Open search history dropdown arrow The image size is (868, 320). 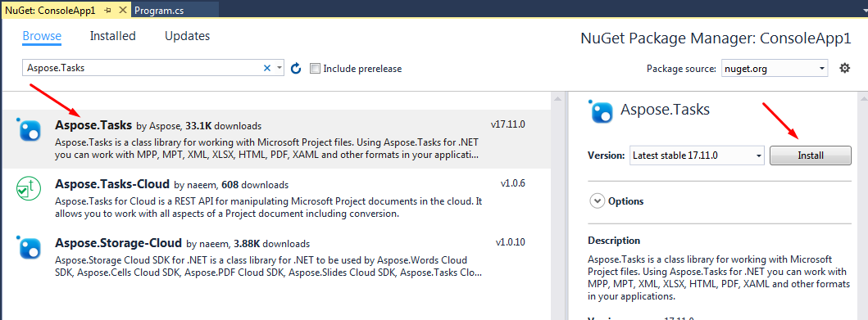(279, 68)
